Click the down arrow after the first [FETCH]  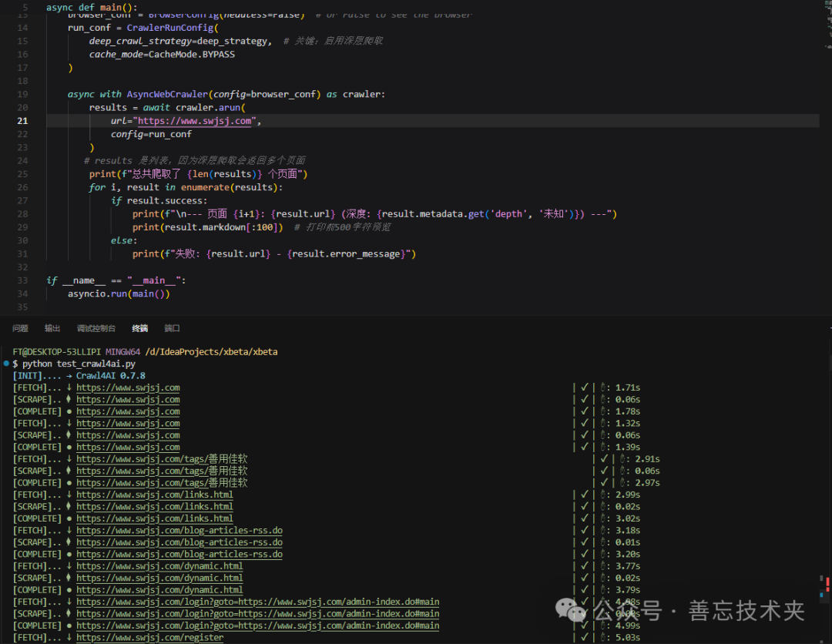click(x=69, y=387)
